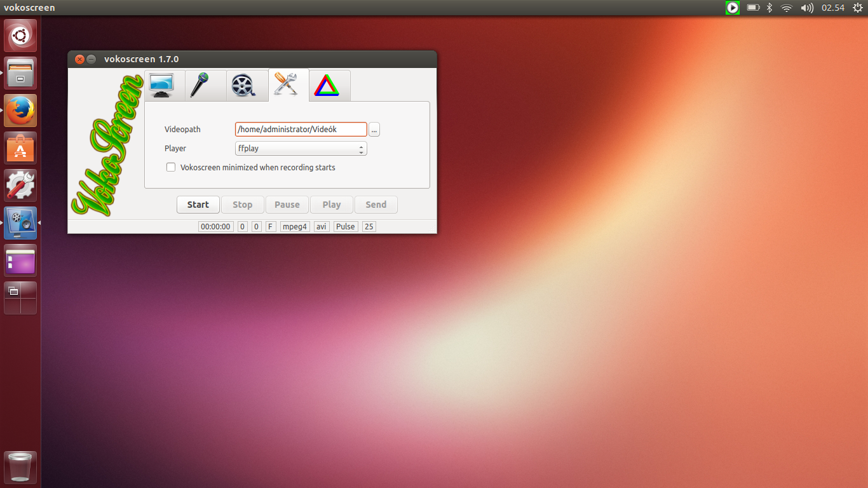Viewport: 868px width, 488px height.
Task: Click the 25 frame rate status entry
Action: coord(369,226)
